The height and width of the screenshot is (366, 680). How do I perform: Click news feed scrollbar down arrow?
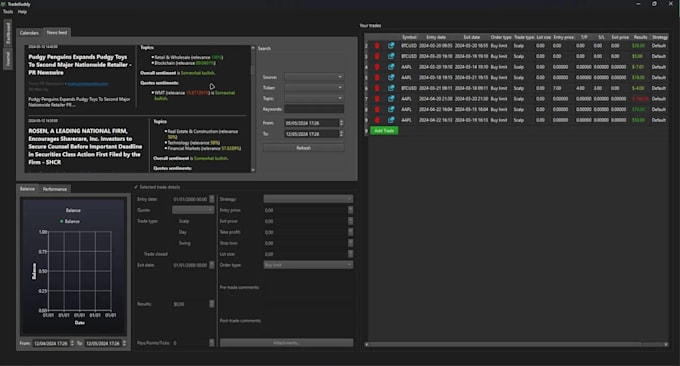tap(253, 170)
